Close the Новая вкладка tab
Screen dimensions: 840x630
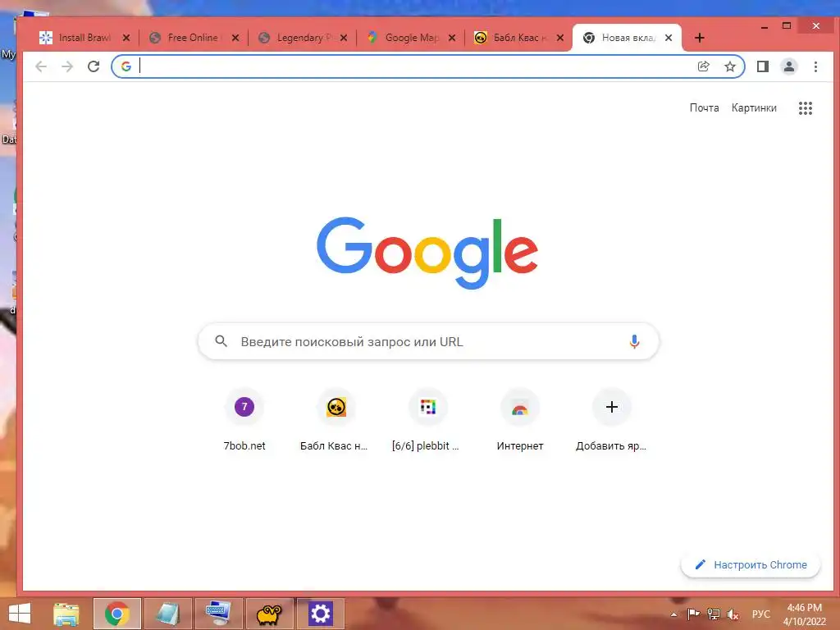point(668,38)
